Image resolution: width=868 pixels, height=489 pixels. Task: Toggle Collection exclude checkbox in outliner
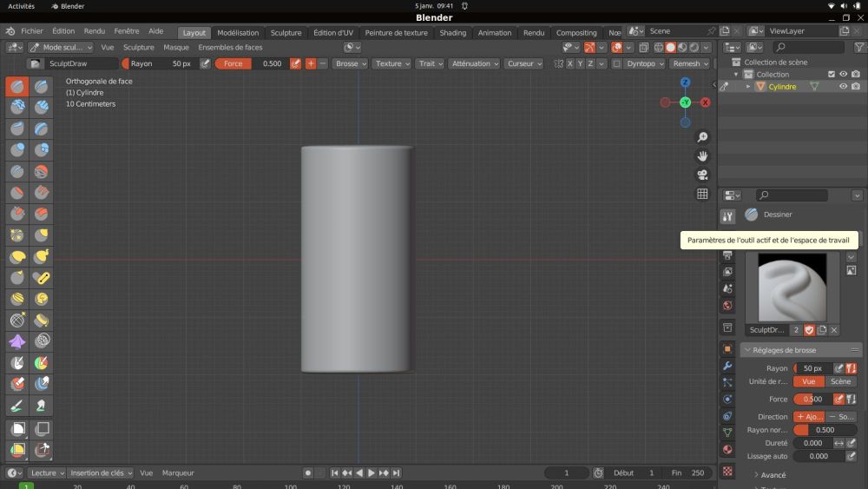click(x=832, y=74)
